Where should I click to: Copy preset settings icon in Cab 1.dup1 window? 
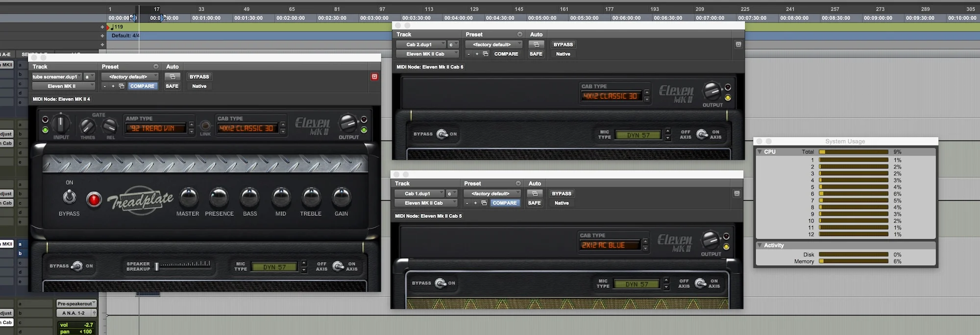click(484, 203)
